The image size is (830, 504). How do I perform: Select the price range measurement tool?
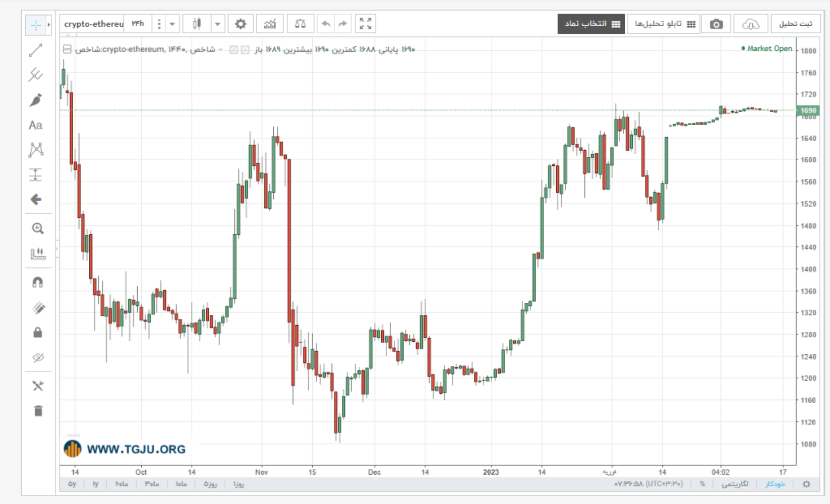(36, 175)
